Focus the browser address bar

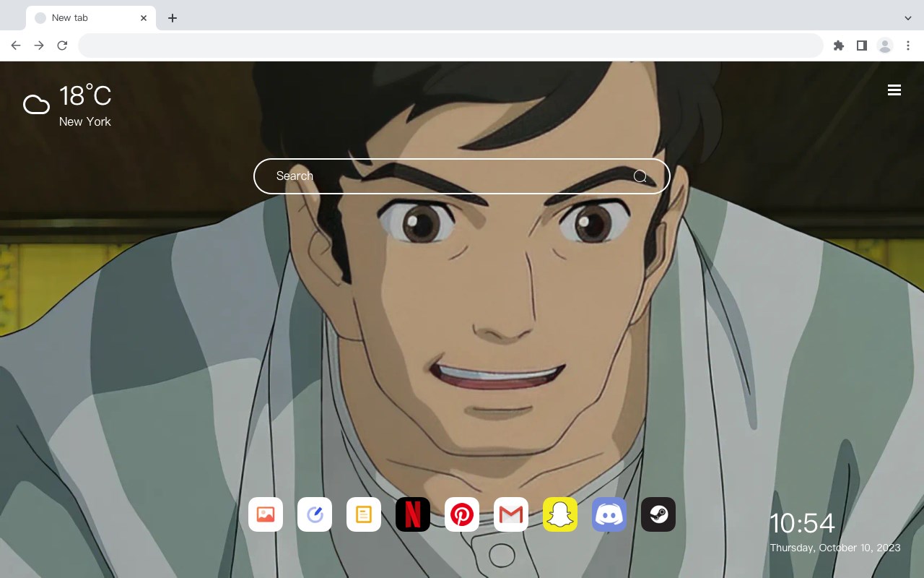450,46
